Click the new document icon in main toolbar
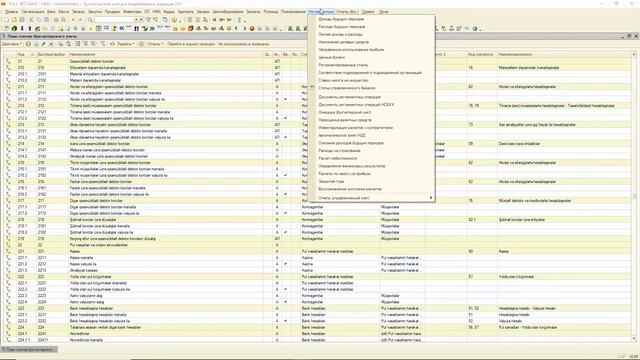 7,20
